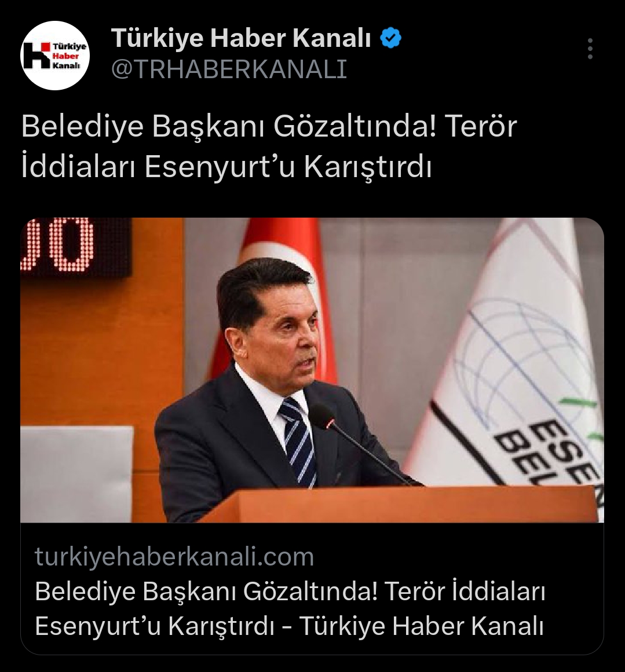The height and width of the screenshot is (672, 625).
Task: Click the red LED display in photo
Action: click(75, 247)
